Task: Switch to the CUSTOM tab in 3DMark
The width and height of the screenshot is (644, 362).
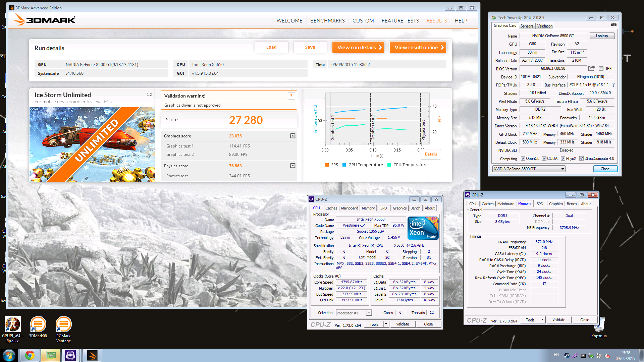Action: [x=363, y=20]
